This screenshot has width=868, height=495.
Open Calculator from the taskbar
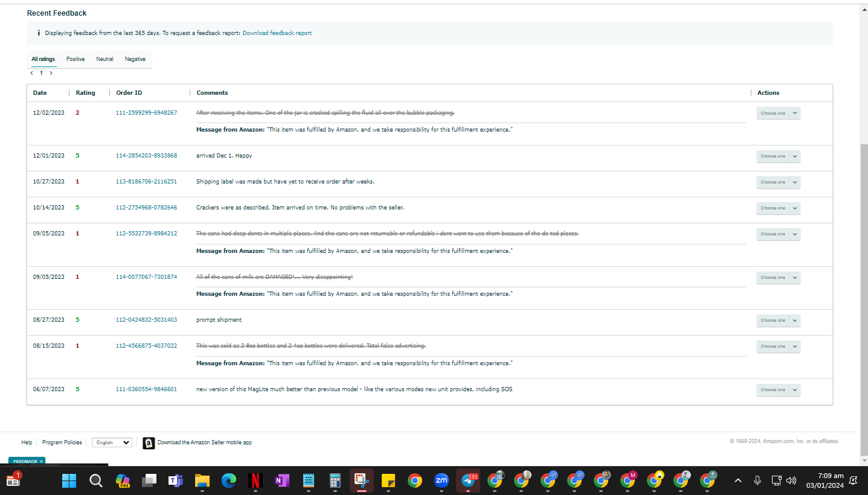point(335,481)
